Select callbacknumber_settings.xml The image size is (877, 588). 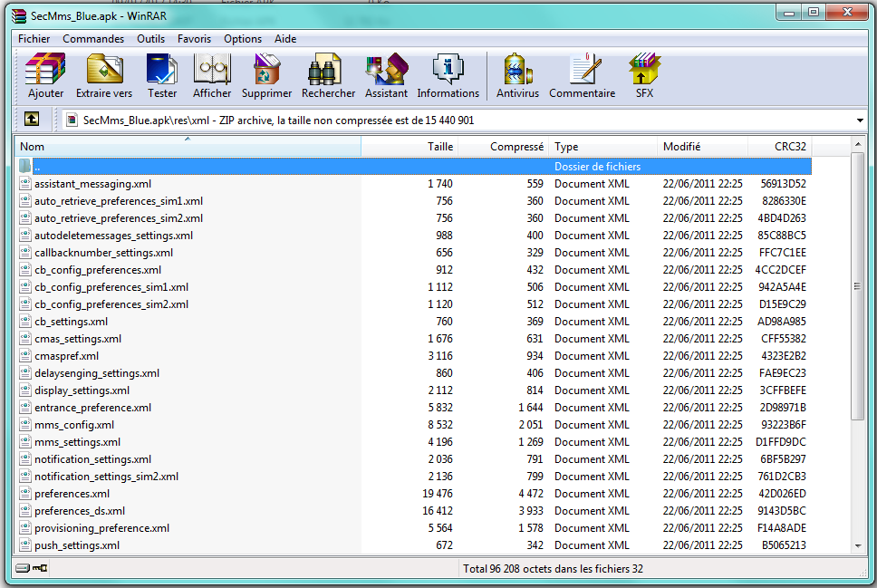(x=103, y=252)
